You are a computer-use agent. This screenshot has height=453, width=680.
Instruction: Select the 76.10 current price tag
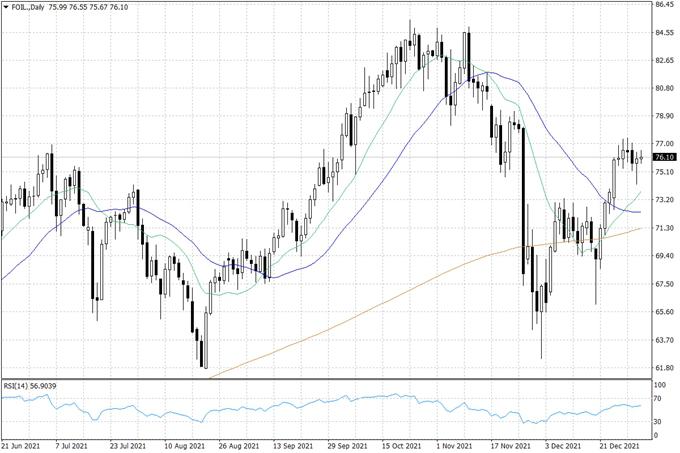663,157
